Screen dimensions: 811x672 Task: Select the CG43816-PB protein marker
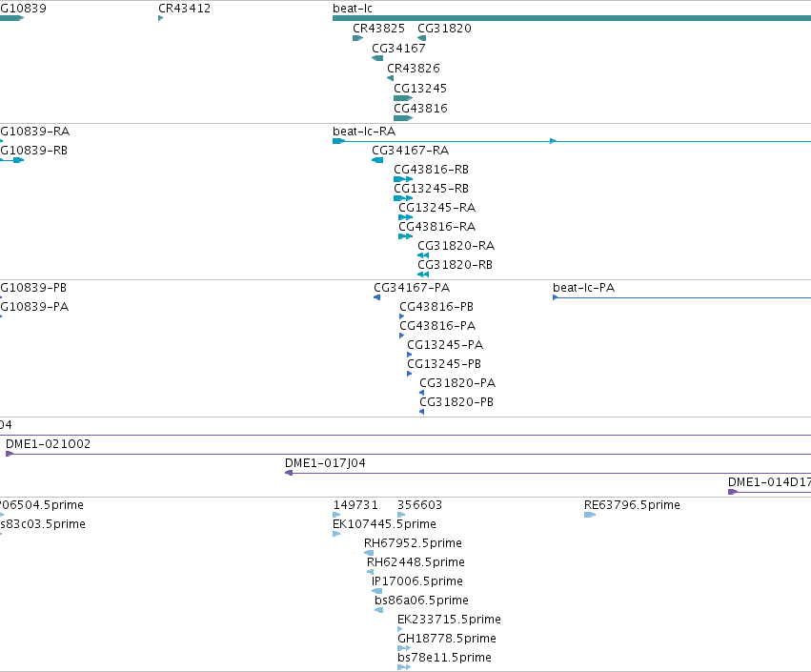(x=402, y=316)
